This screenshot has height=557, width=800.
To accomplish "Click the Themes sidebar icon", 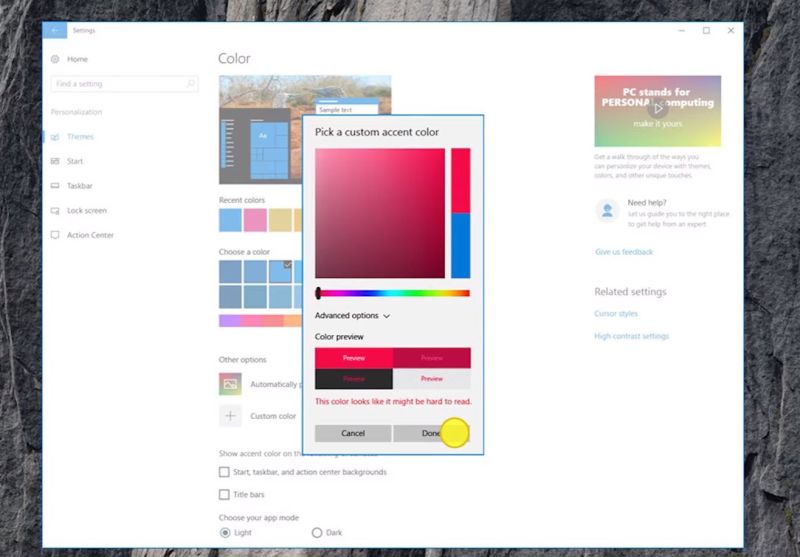I will point(55,137).
